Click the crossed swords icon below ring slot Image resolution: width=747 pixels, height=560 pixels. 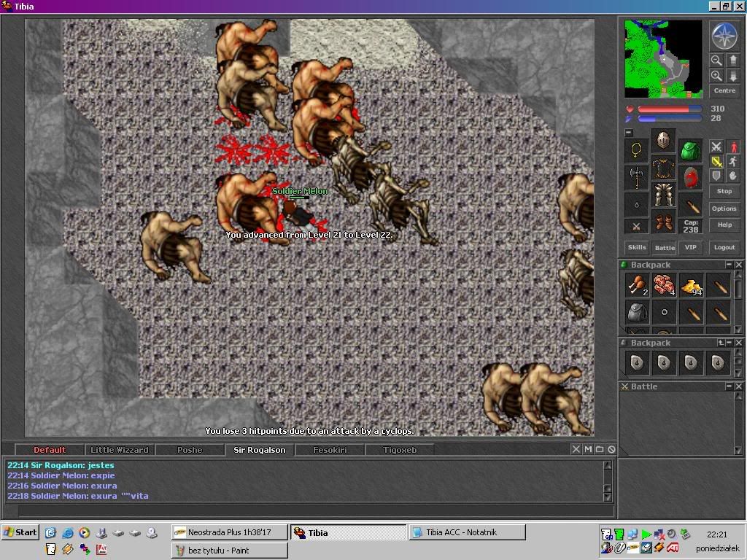[636, 226]
